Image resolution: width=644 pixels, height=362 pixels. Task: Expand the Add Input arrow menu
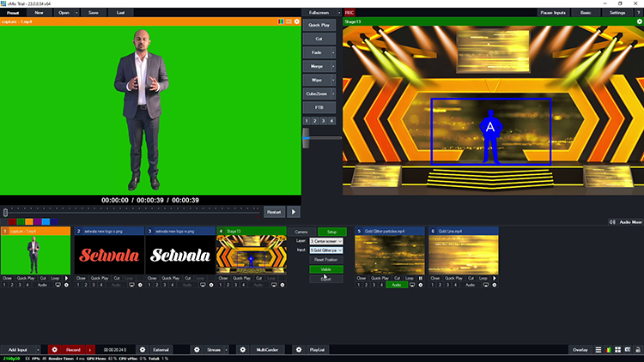point(38,350)
